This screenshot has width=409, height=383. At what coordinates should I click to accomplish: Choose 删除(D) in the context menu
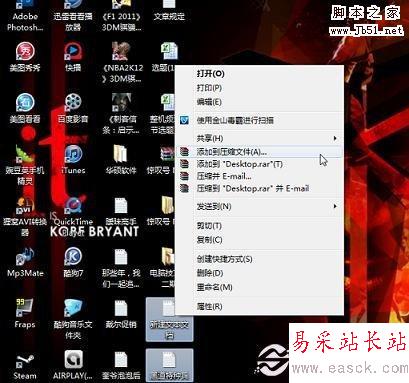tap(259, 273)
